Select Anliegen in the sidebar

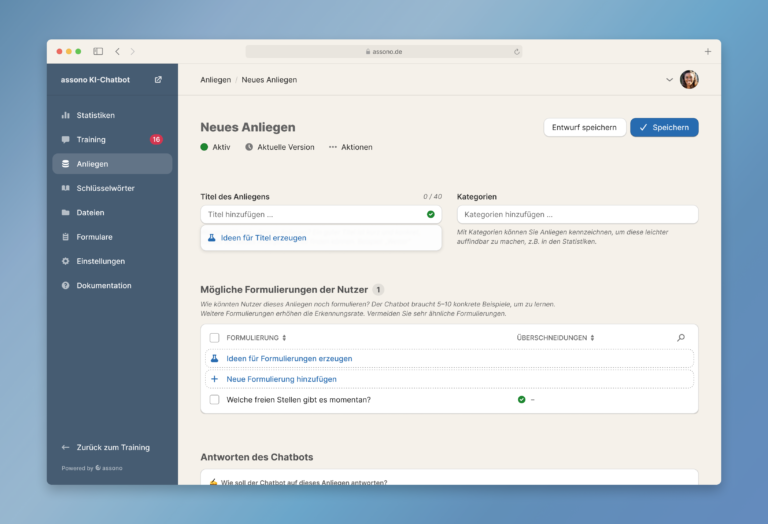112,164
